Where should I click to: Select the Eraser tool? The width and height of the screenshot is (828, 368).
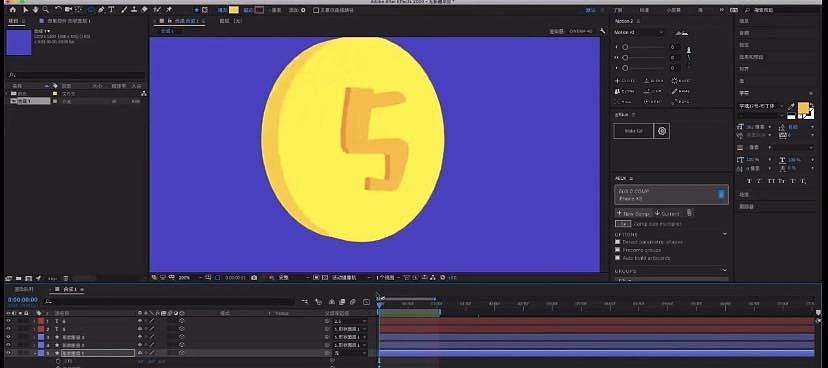144,10
